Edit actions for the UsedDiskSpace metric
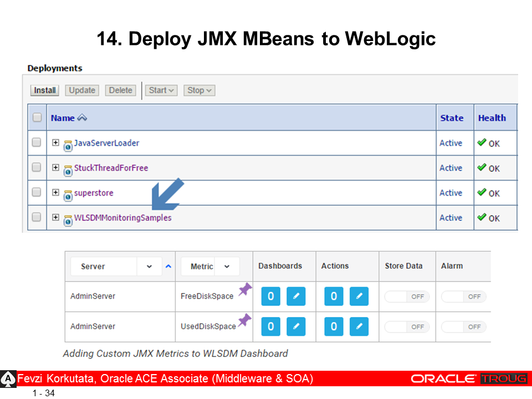The image size is (532, 399). tap(359, 326)
